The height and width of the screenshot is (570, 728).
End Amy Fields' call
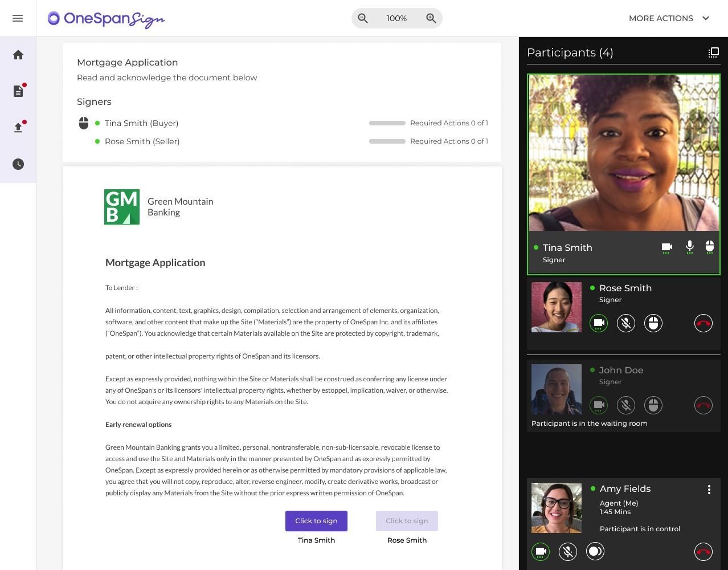(x=704, y=551)
